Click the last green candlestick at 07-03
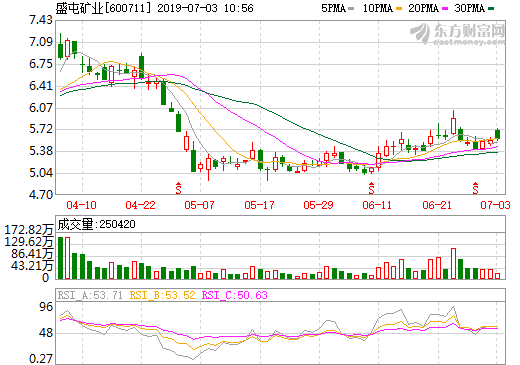Image resolution: width=520 pixels, height=365 pixels. tap(497, 134)
